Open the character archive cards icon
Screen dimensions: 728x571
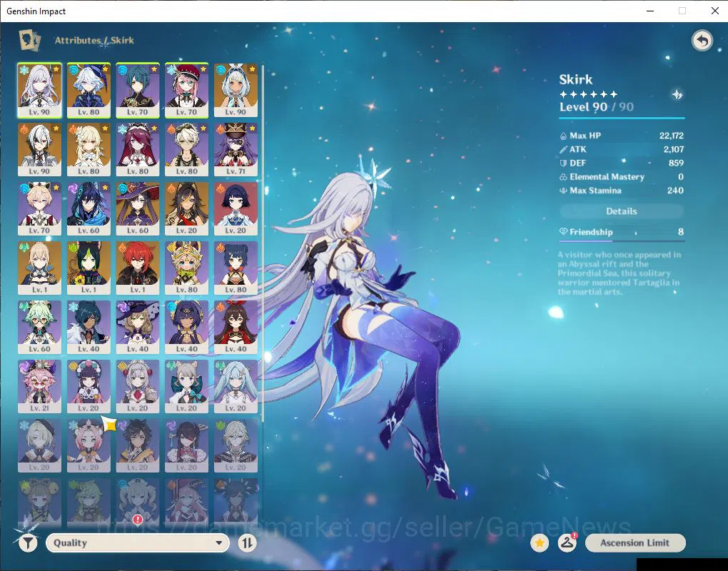(x=29, y=41)
